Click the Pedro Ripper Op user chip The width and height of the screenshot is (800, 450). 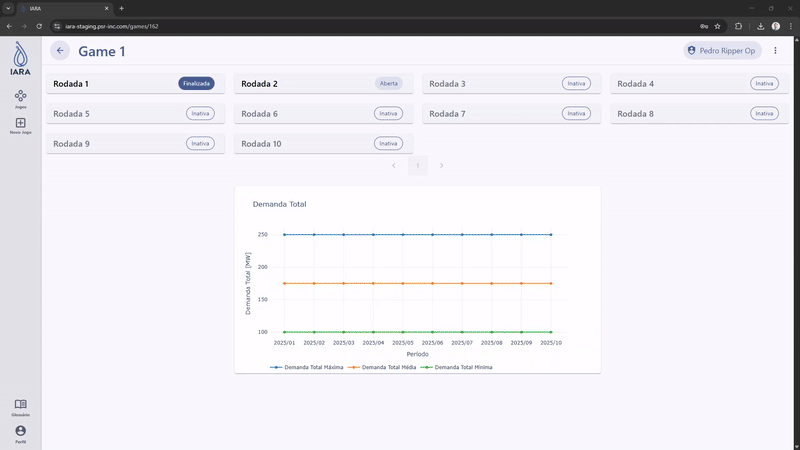722,51
